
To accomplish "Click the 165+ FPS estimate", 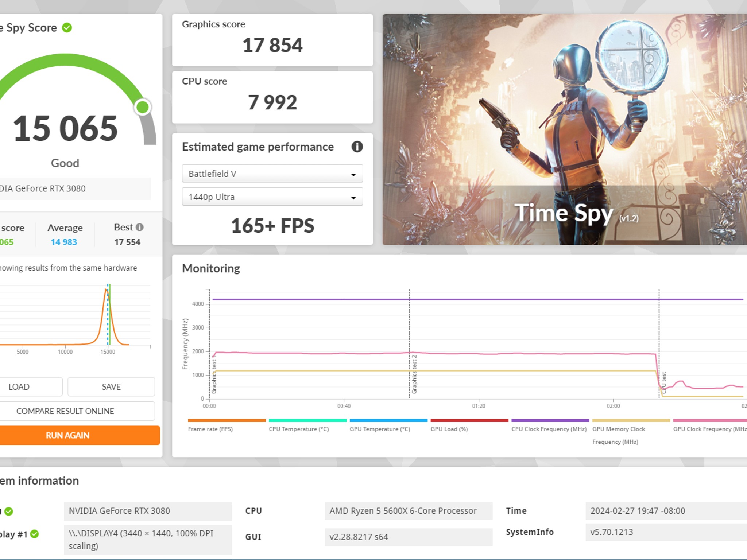I will click(x=272, y=226).
